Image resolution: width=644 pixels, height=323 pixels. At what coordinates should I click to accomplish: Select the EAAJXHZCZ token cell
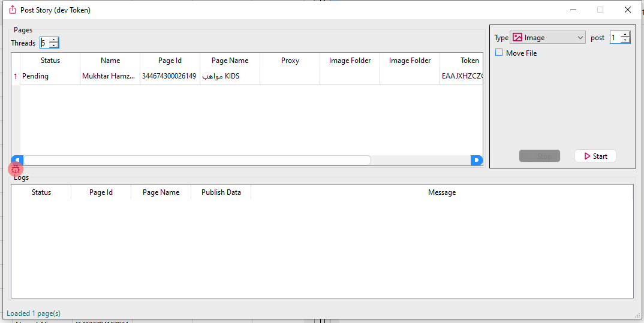(461, 76)
